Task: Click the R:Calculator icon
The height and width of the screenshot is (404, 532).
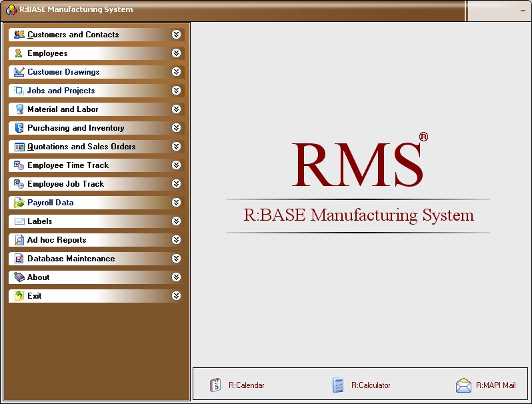Action: tap(338, 385)
